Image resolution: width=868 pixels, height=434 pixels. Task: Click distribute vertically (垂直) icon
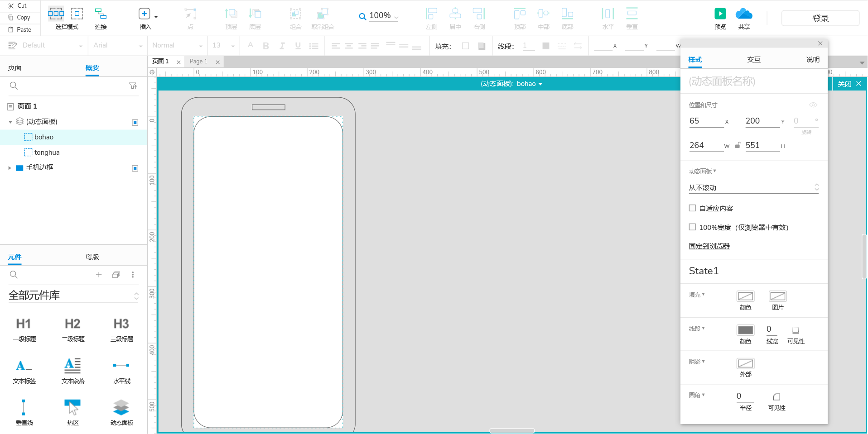pyautogui.click(x=632, y=14)
